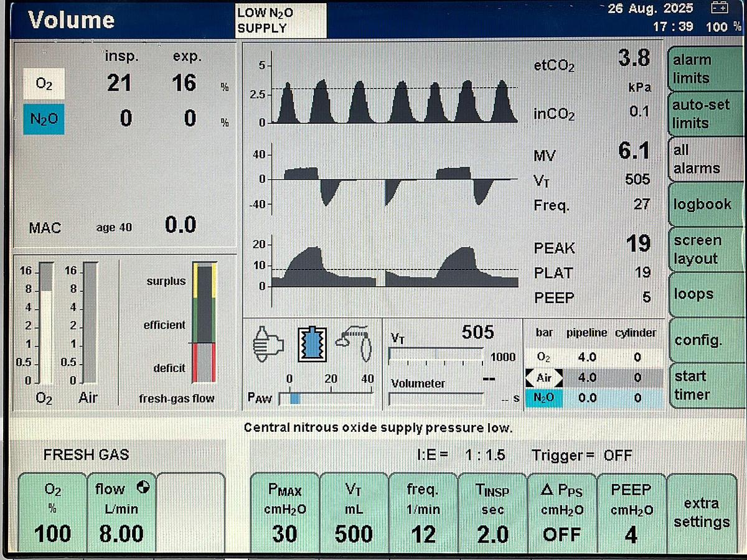Screen dimensions: 747x560
Task: Tap the N2O row label in supply table
Action: click(x=543, y=398)
